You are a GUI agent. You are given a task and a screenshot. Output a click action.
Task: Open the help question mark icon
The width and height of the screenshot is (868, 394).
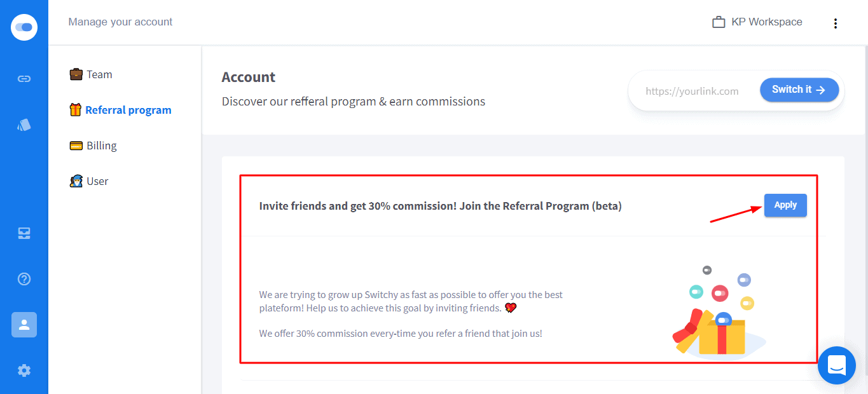click(x=24, y=279)
